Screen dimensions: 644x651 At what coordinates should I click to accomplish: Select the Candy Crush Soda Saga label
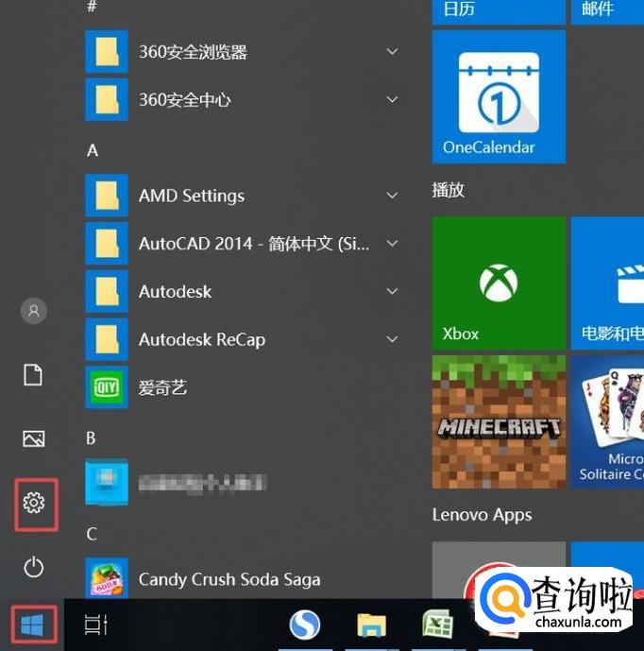coord(229,579)
